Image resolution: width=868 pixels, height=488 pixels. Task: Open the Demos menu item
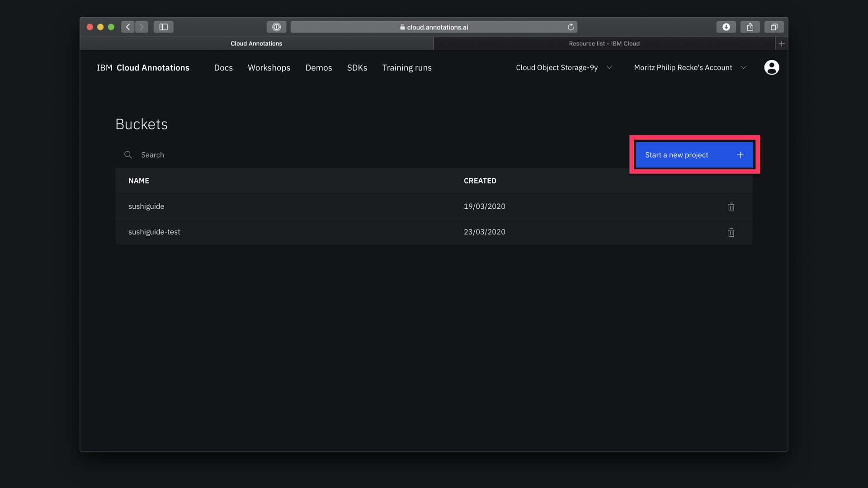tap(318, 68)
